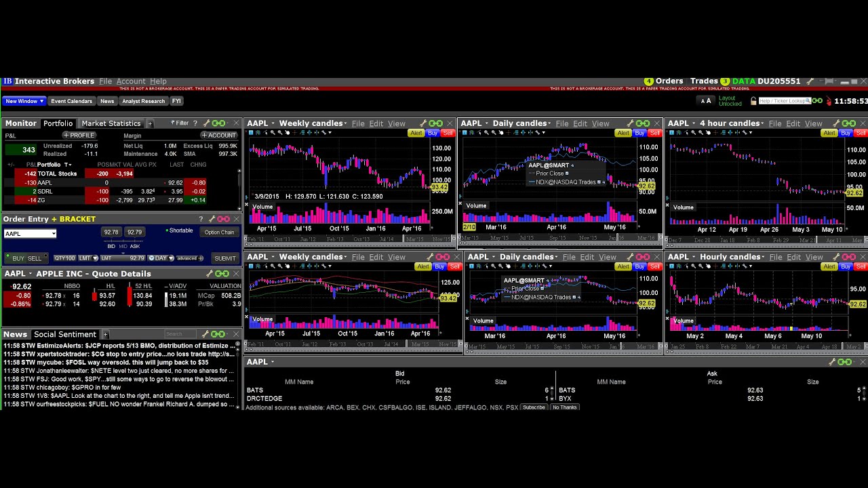Open Edit menu in 4 hour candles chart

[x=793, y=123]
